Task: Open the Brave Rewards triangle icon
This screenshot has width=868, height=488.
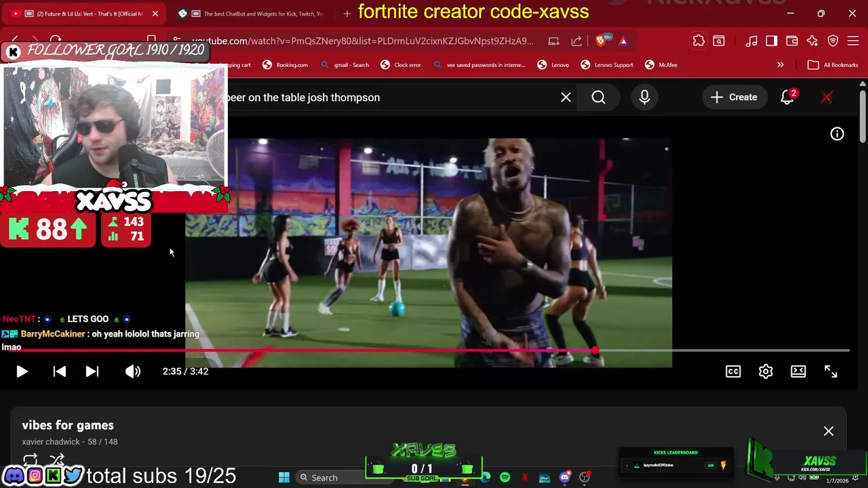Action: (623, 41)
